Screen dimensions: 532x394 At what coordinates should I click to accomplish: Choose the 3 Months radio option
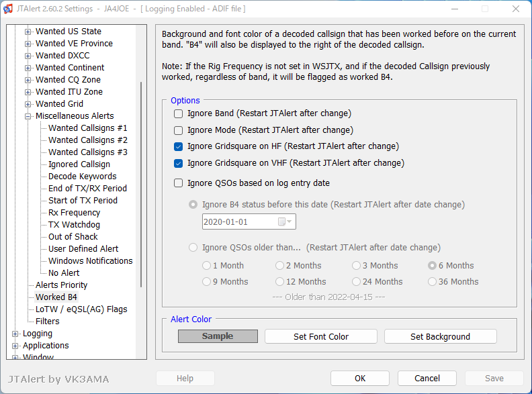(x=356, y=266)
